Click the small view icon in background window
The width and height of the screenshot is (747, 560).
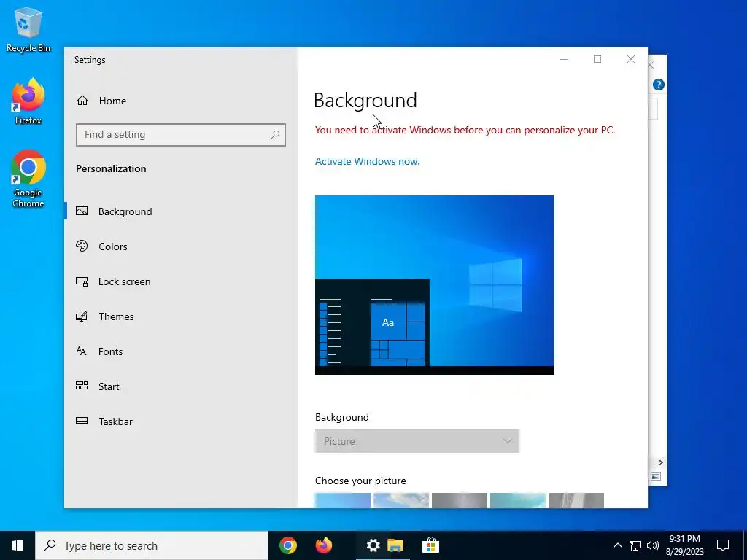pos(656,477)
